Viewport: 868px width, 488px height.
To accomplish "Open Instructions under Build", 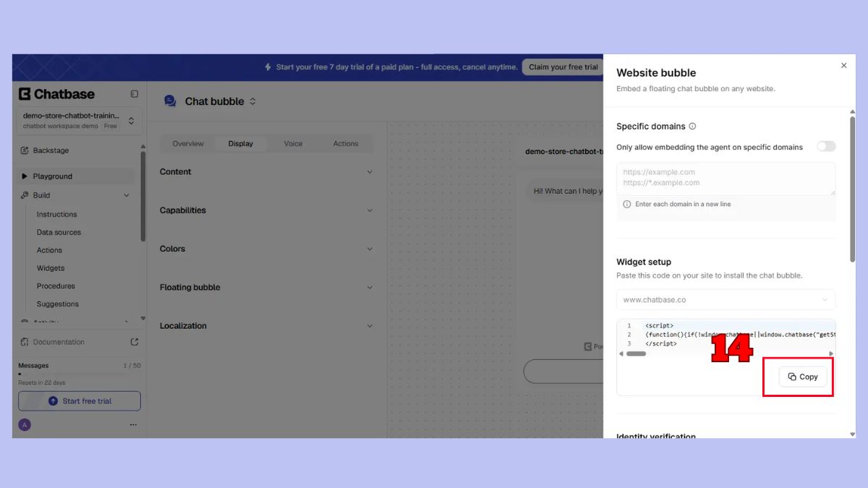I will click(56, 215).
